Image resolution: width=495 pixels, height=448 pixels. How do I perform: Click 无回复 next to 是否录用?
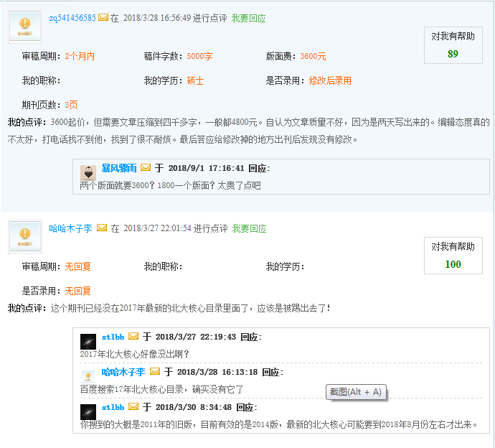77,291
